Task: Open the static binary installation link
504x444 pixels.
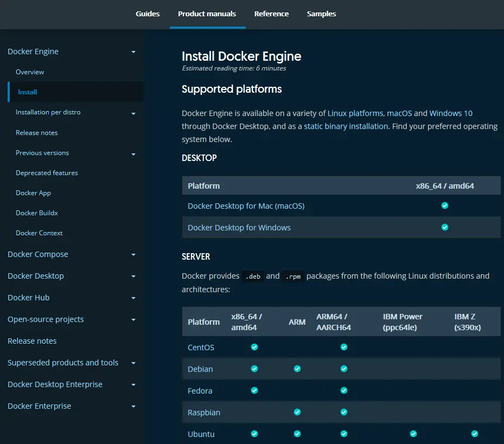Action: point(346,126)
